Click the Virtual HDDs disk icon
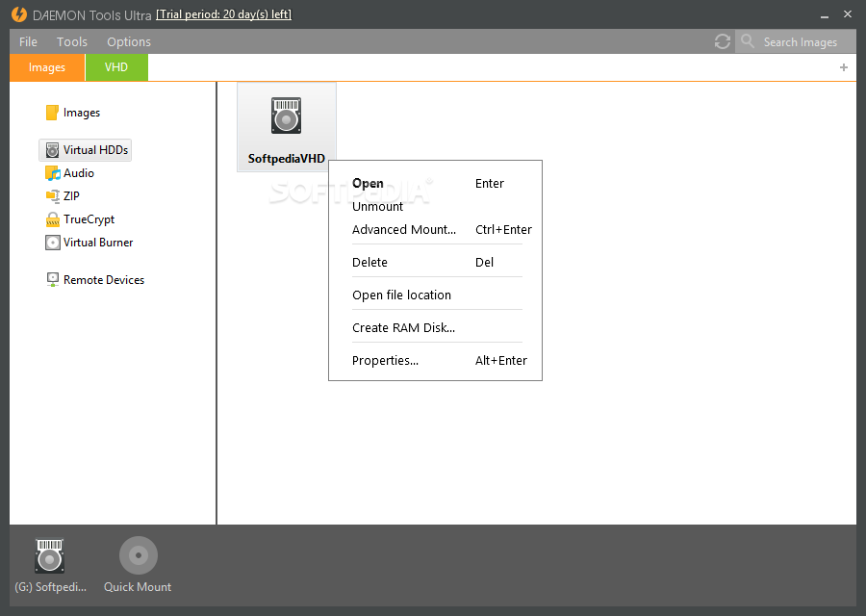The height and width of the screenshot is (616, 866). click(x=52, y=150)
